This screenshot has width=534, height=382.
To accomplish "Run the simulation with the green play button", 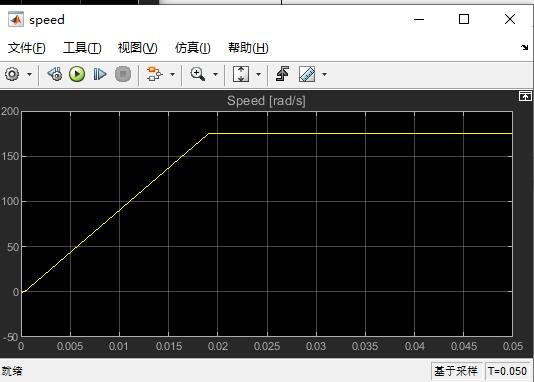I will tap(77, 74).
